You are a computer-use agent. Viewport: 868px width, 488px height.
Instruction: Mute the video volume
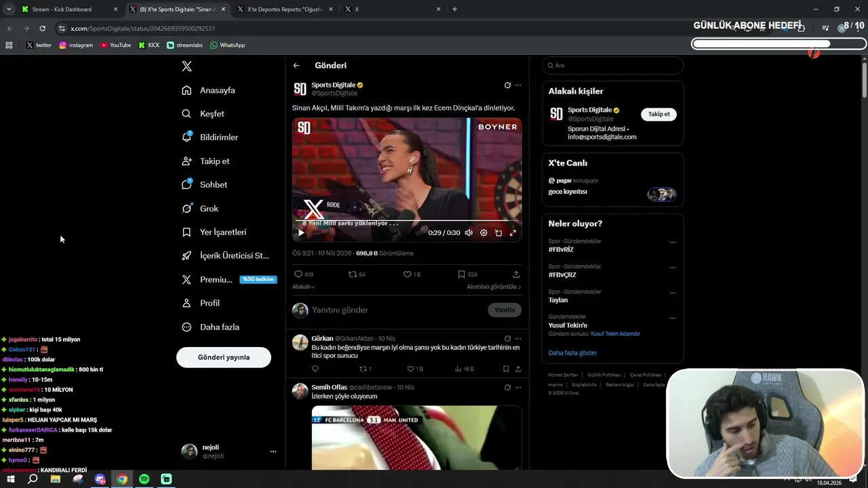tap(469, 232)
